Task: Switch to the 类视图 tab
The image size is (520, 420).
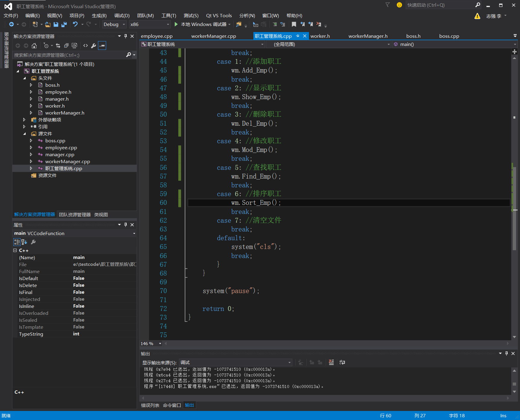Action: pos(101,215)
